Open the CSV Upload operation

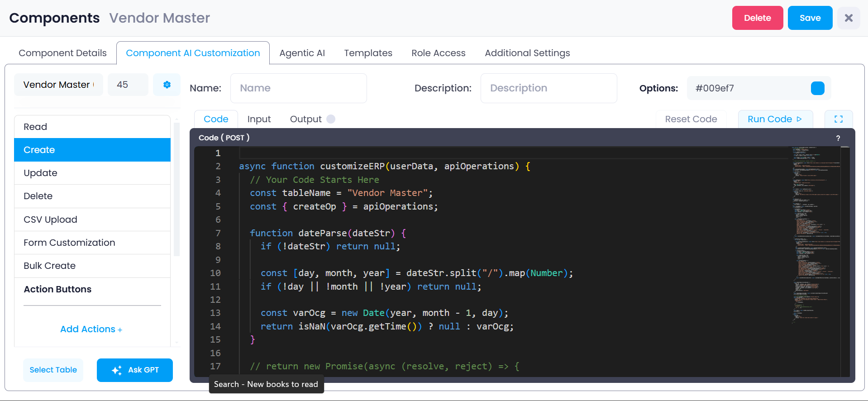coord(92,220)
